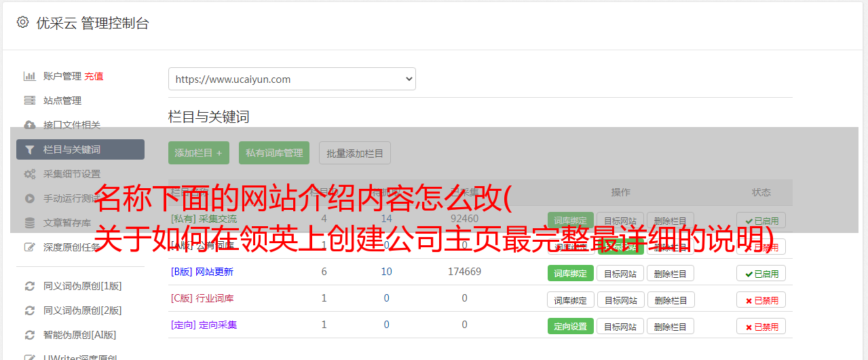Click the server icon for 站点管理
Screen dimensions: 868x360
[x=29, y=101]
